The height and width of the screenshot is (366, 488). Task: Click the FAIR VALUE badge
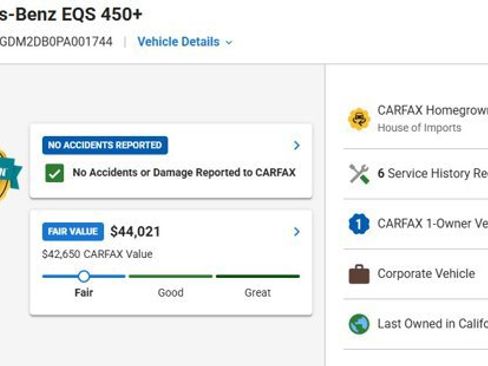coord(73,231)
